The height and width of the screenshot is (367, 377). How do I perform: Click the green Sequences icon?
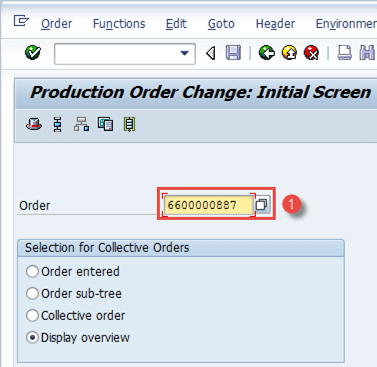(x=129, y=124)
